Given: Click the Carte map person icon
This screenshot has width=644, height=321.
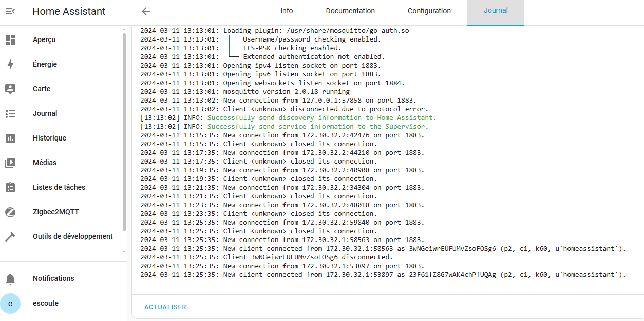Looking at the screenshot, I should coord(10,89).
